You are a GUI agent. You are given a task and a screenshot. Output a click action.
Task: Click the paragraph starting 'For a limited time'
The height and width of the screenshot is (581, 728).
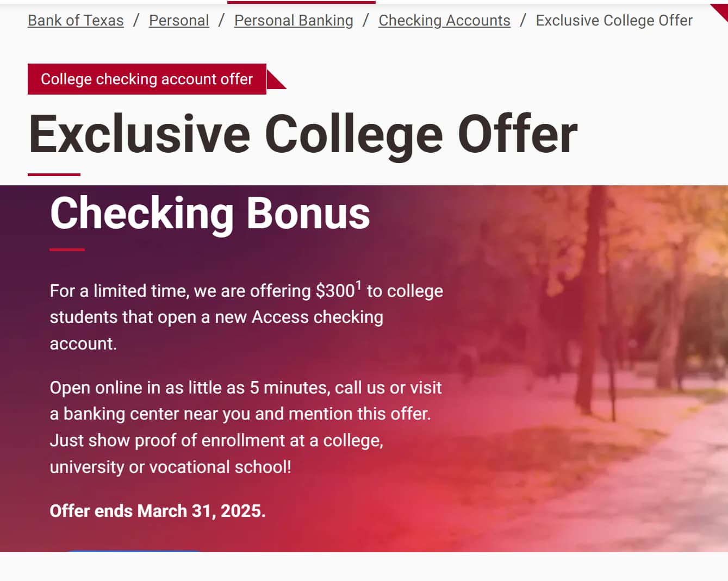246,317
